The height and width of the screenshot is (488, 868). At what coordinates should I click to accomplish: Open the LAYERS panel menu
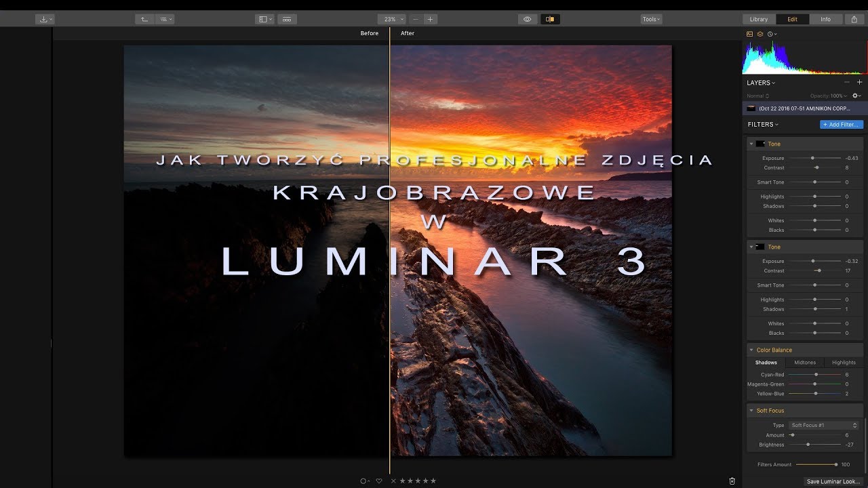[x=761, y=83]
